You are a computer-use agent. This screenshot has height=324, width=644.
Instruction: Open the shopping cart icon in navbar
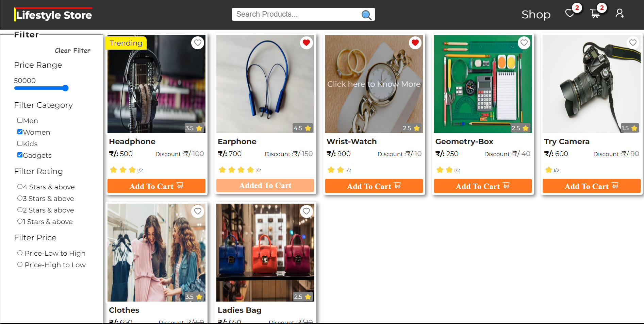click(595, 13)
